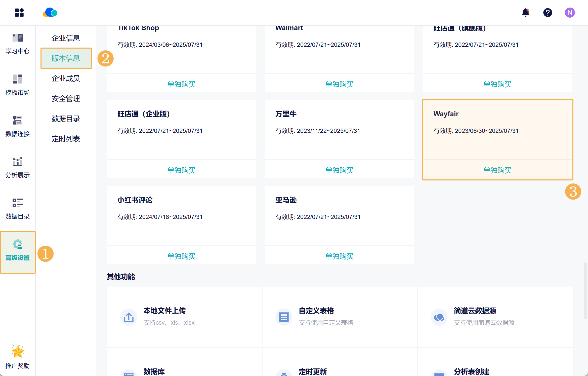
Task: Click the cloud logo in header
Action: [50, 13]
